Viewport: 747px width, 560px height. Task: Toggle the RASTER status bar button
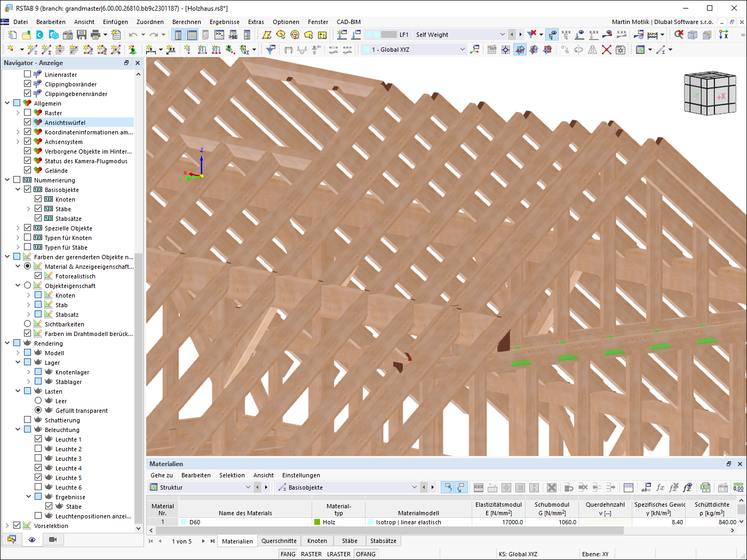point(312,554)
